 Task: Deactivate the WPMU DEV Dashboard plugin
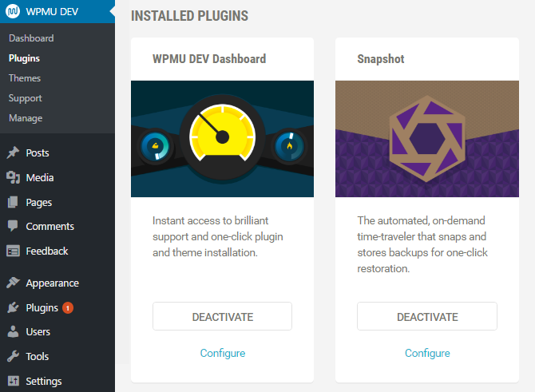point(223,316)
